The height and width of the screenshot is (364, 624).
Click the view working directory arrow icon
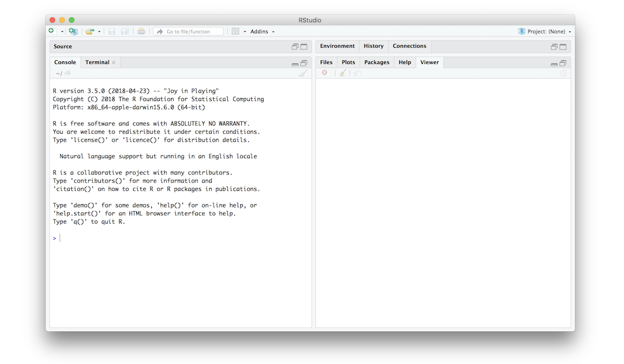68,73
